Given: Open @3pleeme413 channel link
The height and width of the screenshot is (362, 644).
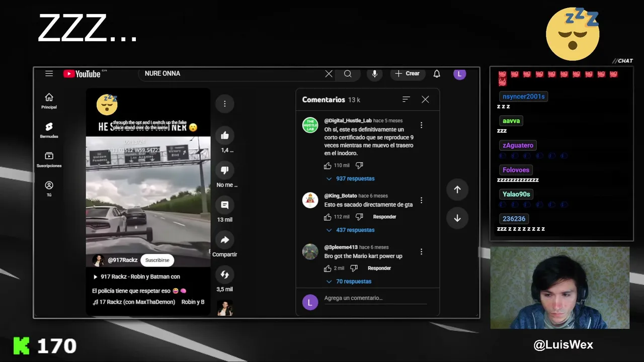Looking at the screenshot, I should point(341,247).
